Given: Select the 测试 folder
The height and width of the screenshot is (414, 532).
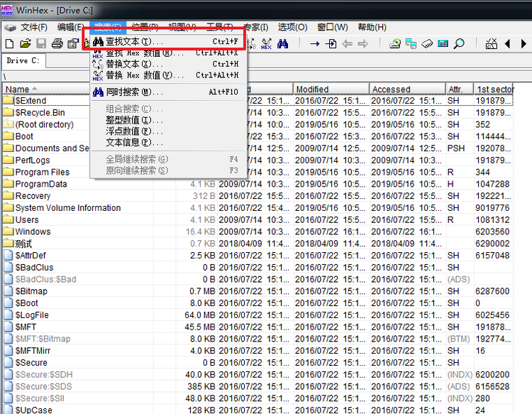Looking at the screenshot, I should pos(23,244).
